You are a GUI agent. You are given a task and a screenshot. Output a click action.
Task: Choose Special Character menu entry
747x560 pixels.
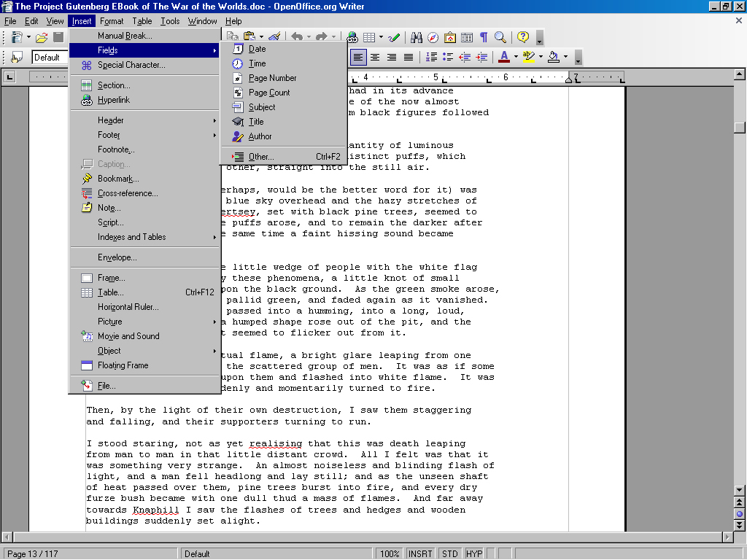click(131, 65)
